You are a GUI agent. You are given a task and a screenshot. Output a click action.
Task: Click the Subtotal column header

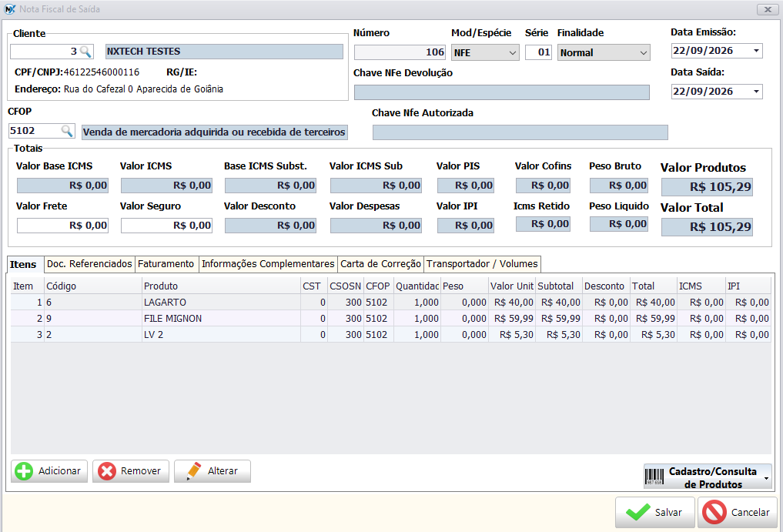pos(559,286)
